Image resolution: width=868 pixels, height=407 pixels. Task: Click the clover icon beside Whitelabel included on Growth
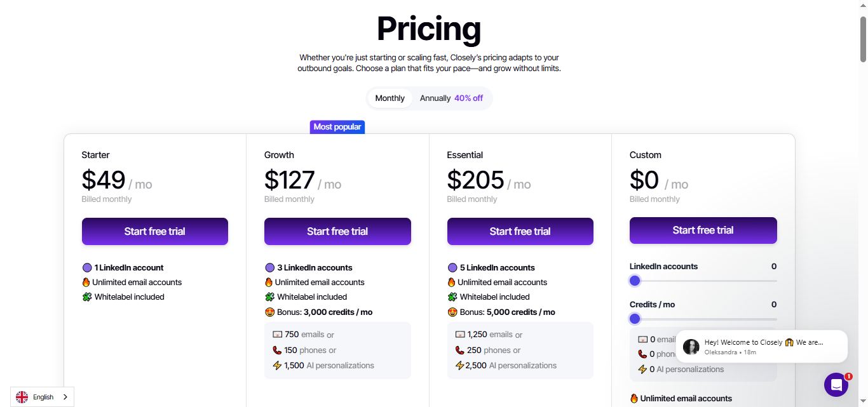[269, 297]
